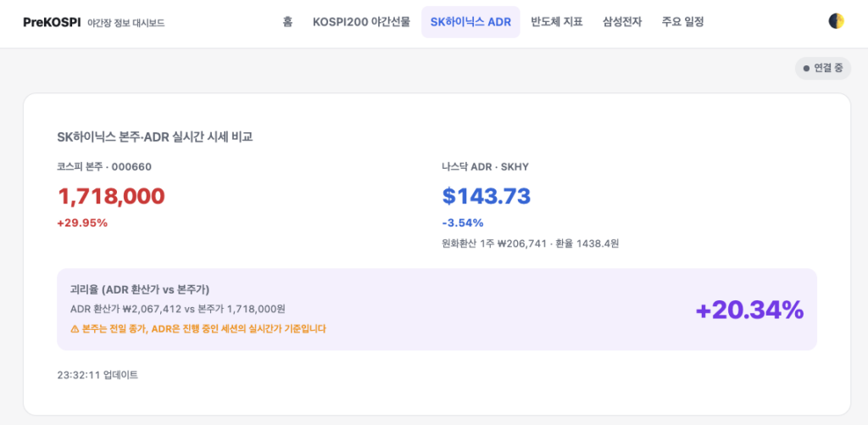Open the 홈 tab

[x=287, y=22]
